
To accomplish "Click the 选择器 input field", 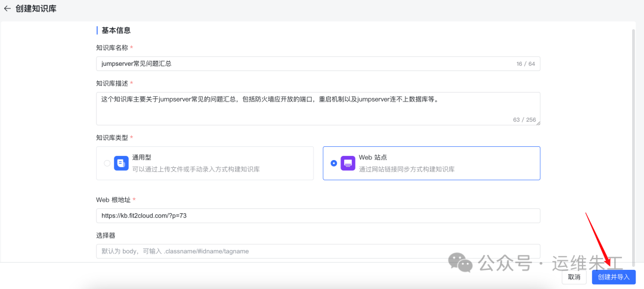I will pyautogui.click(x=318, y=251).
